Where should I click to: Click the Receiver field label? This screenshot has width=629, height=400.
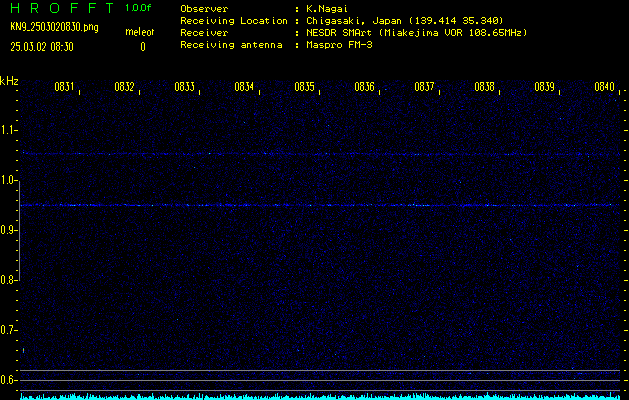pyautogui.click(x=204, y=33)
